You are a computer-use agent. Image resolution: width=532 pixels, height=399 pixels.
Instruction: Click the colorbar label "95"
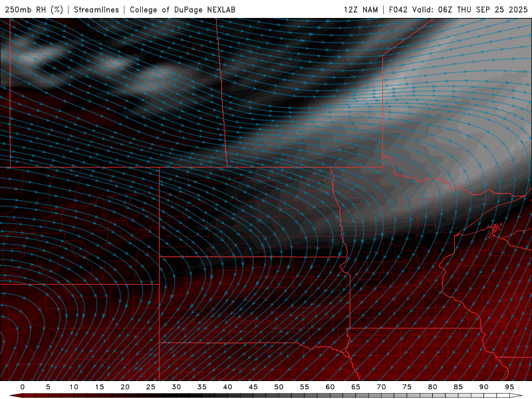click(509, 387)
